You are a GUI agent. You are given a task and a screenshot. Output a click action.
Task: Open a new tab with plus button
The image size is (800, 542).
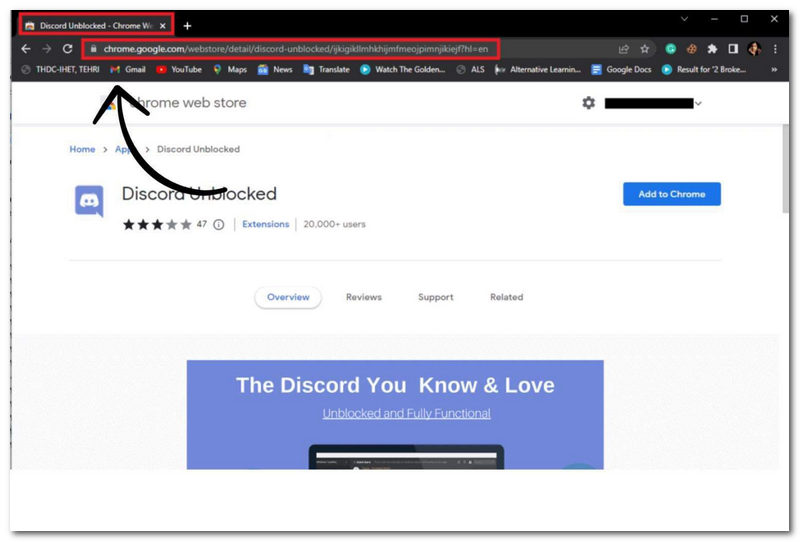tap(187, 26)
